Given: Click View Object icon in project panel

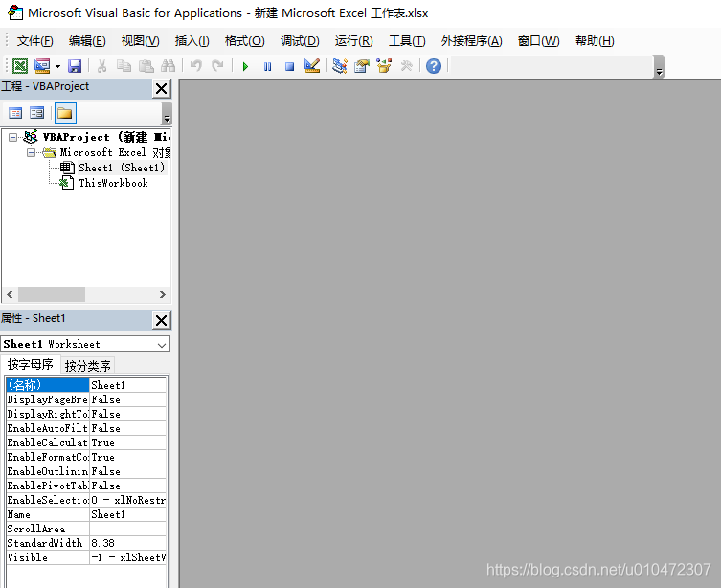Looking at the screenshot, I should (36, 113).
